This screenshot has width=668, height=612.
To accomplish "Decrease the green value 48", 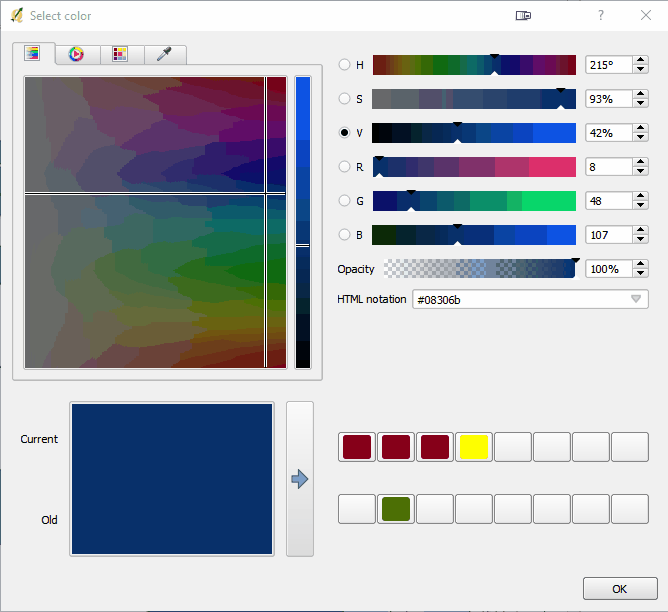I will tap(640, 205).
